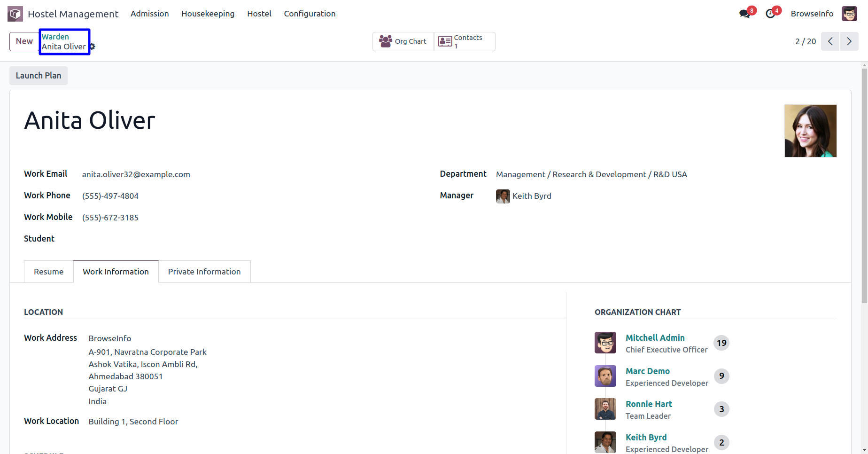Open Mitchell Admin in organization chart
Image resolution: width=868 pixels, height=454 pixels.
[x=655, y=338]
